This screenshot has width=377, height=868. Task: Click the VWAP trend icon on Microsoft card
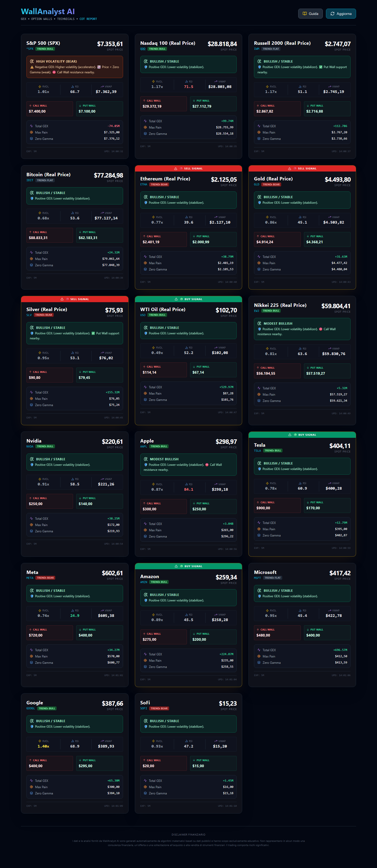[x=329, y=611]
